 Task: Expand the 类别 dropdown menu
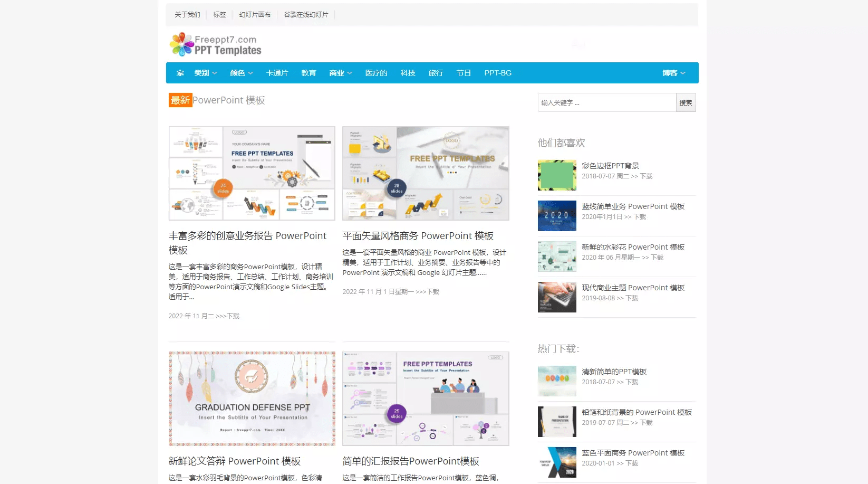(206, 73)
